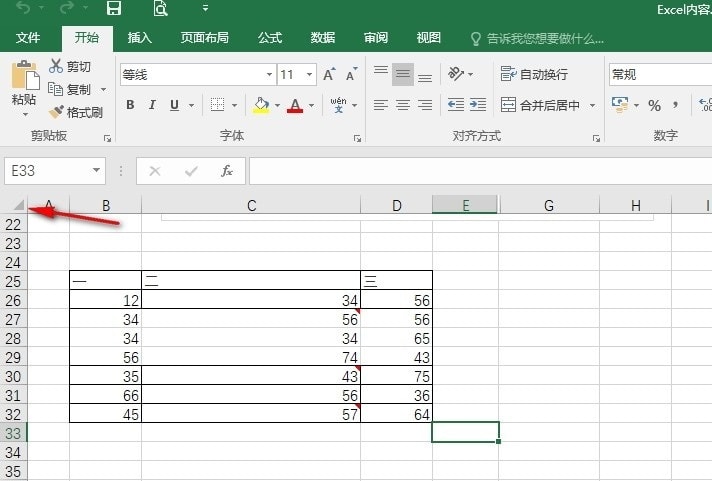The width and height of the screenshot is (712, 481).
Task: Open the 公式 (Formulas) tab
Action: (270, 38)
